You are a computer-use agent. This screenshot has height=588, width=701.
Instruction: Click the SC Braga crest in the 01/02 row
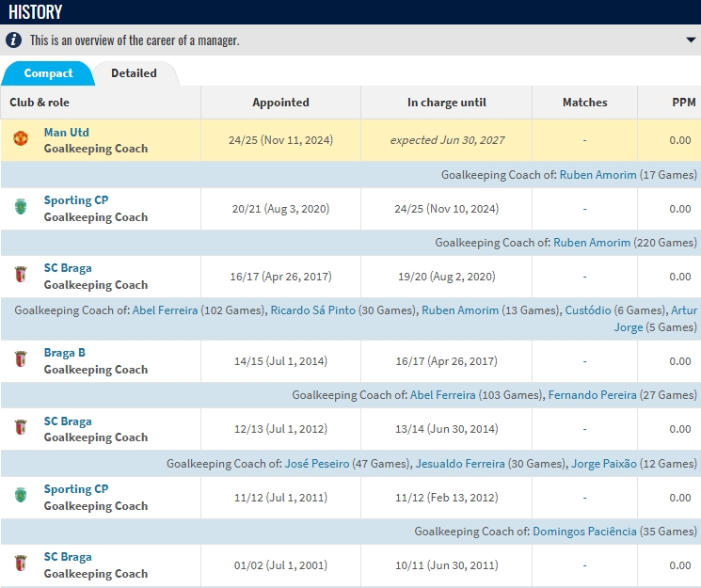click(x=21, y=563)
